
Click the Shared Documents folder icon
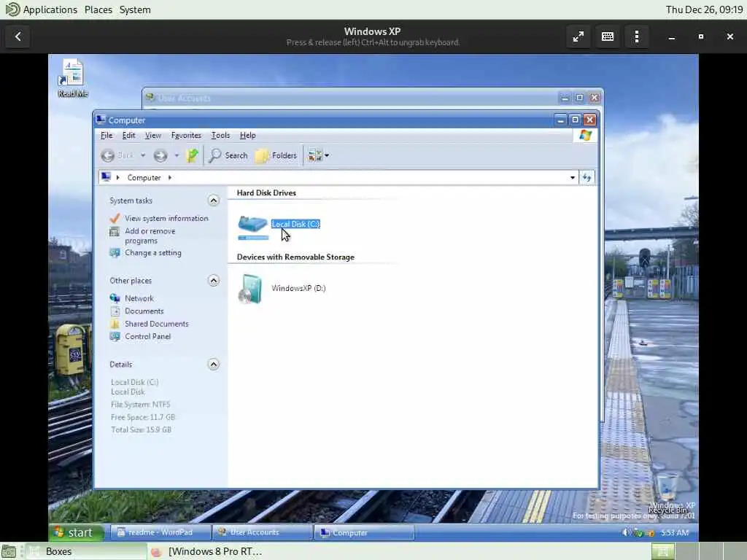tap(115, 324)
